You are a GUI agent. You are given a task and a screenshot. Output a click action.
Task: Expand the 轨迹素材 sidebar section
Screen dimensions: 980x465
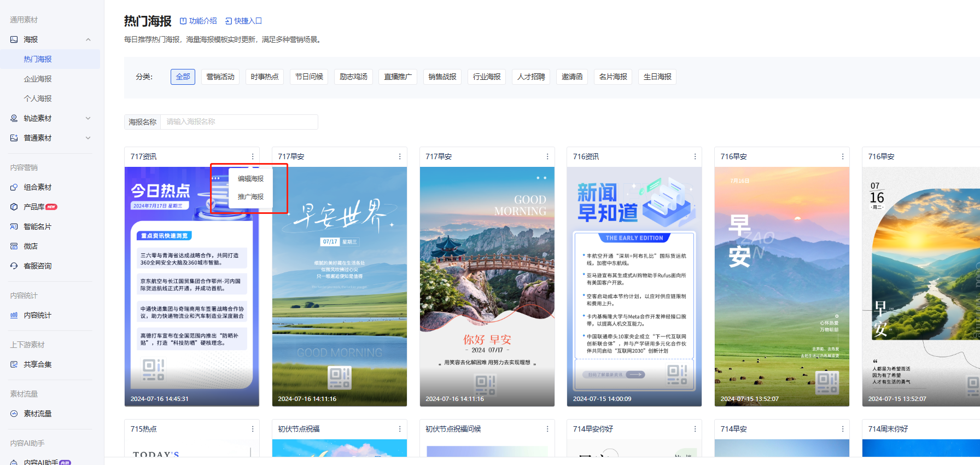88,118
